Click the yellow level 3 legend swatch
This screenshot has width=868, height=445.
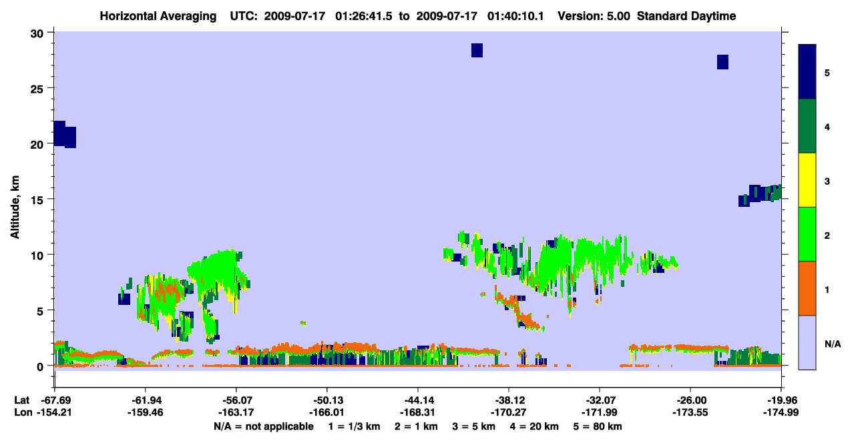807,180
